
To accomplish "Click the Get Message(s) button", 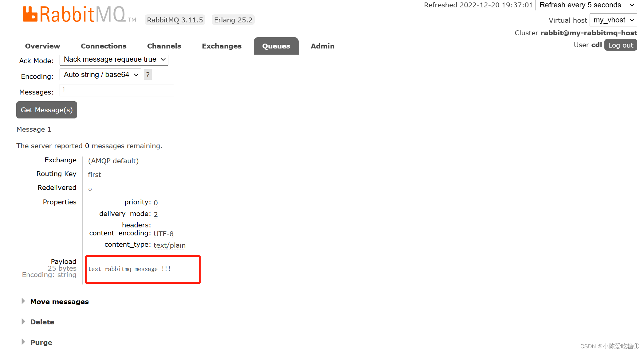I will pyautogui.click(x=46, y=110).
